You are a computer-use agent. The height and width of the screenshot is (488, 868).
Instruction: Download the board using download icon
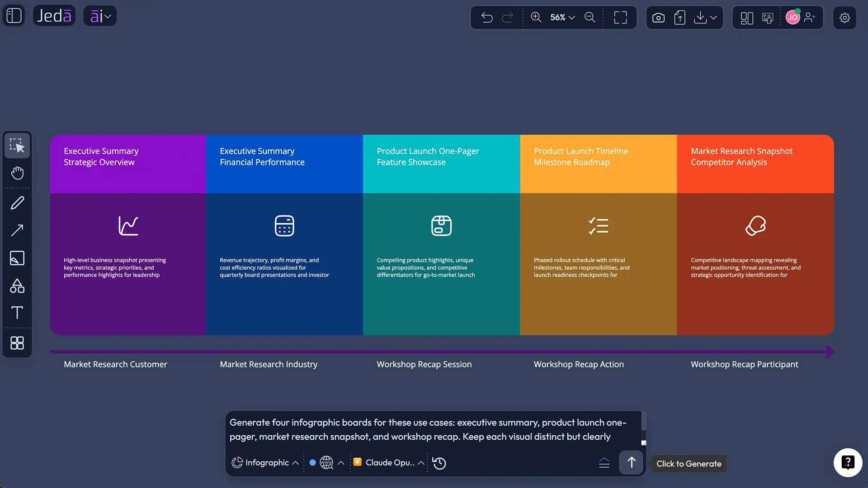tap(700, 18)
